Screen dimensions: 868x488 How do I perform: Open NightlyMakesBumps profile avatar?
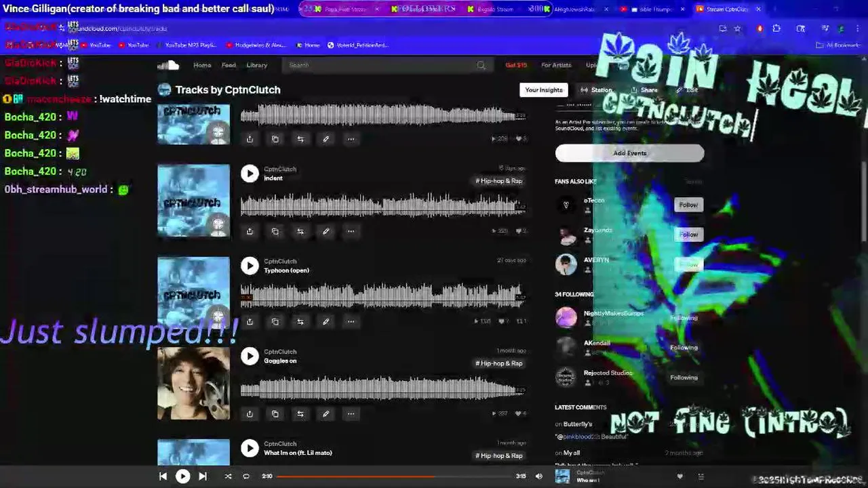point(566,317)
